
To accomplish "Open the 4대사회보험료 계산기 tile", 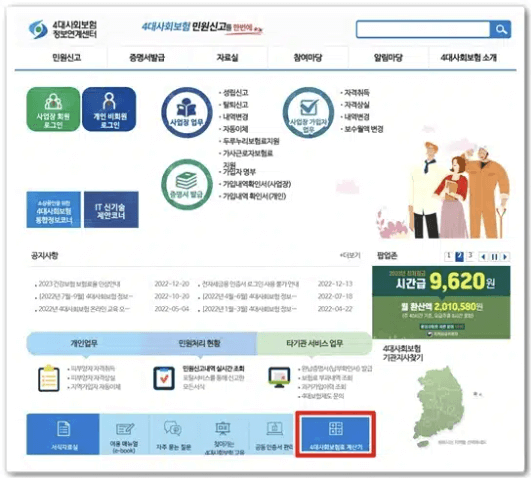I will click(x=336, y=434).
